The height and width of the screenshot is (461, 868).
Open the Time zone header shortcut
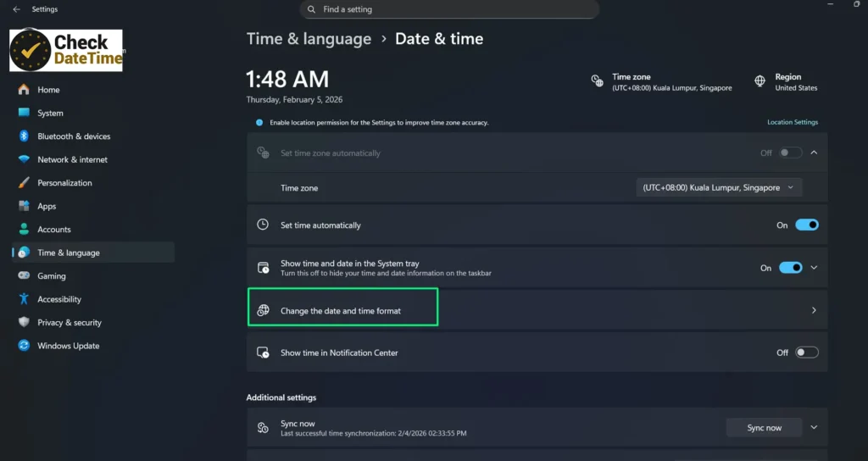click(x=661, y=82)
